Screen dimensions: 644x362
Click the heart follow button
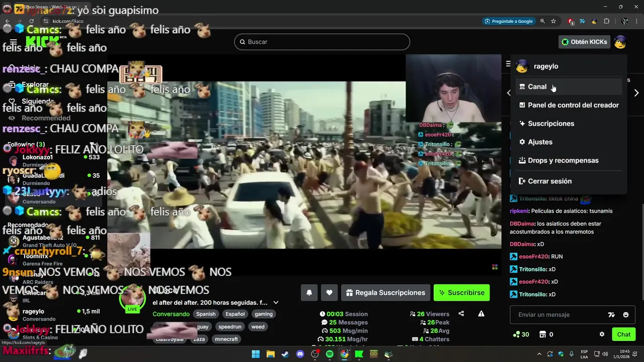(x=329, y=293)
